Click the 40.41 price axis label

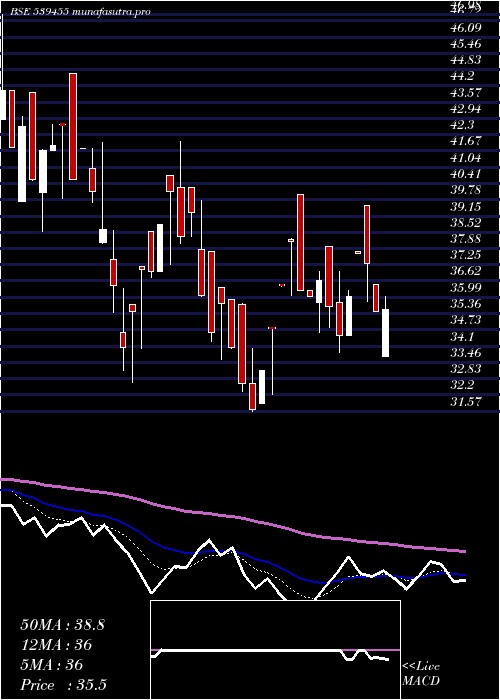coord(466,174)
